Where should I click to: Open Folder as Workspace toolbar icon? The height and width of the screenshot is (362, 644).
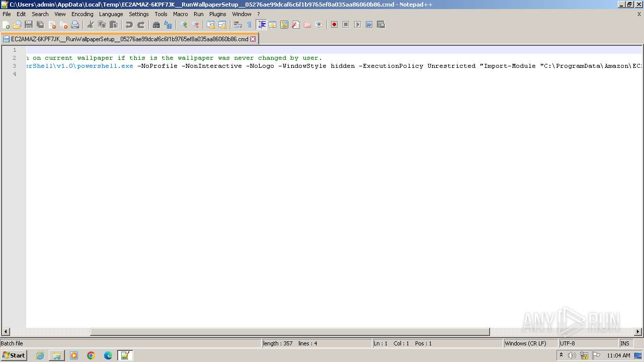(x=307, y=25)
